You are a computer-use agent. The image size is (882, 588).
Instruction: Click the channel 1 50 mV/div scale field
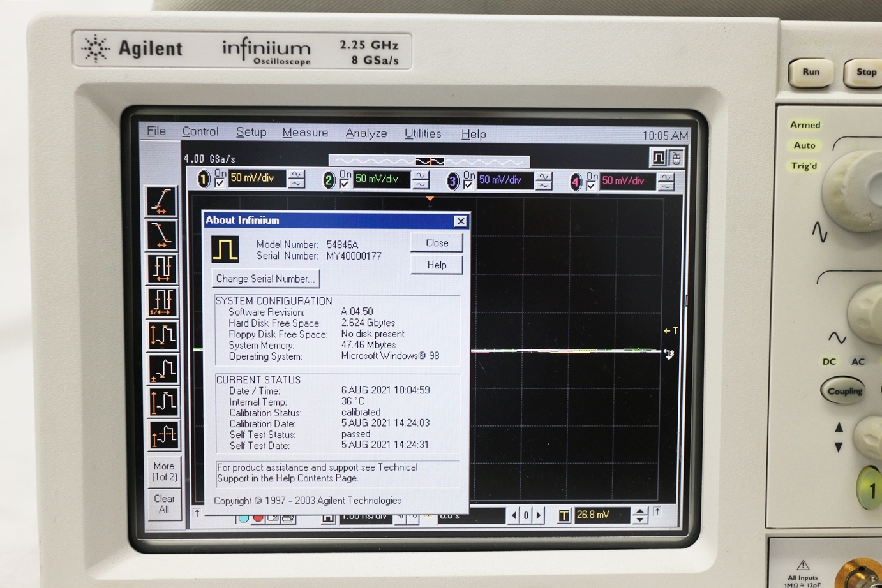257,178
